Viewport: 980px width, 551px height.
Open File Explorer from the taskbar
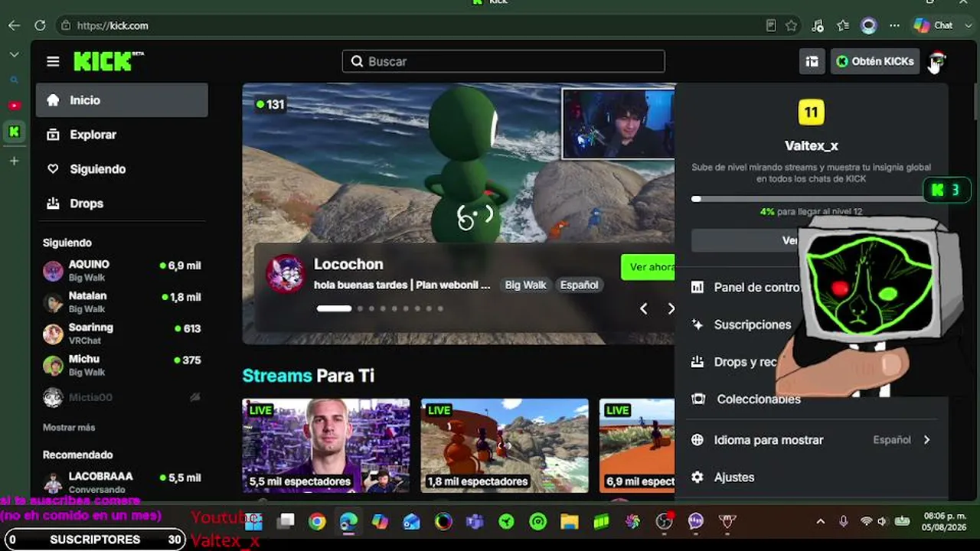(x=569, y=522)
